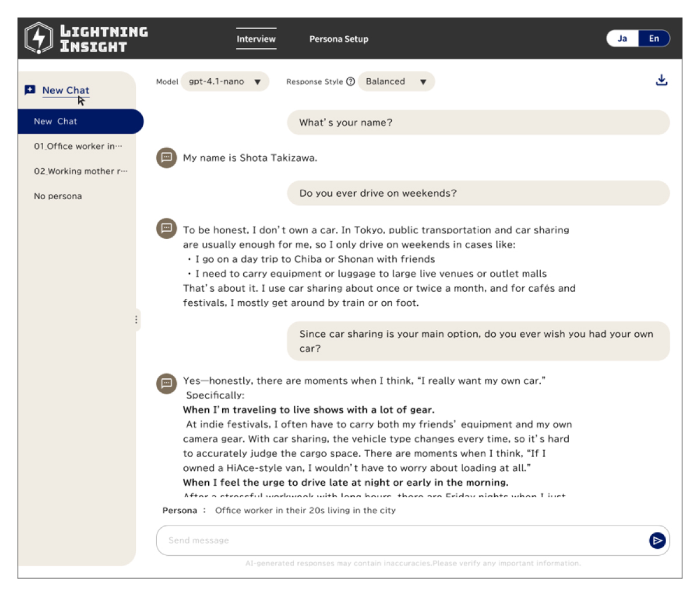Open the Balanced response style dropdown

click(396, 81)
